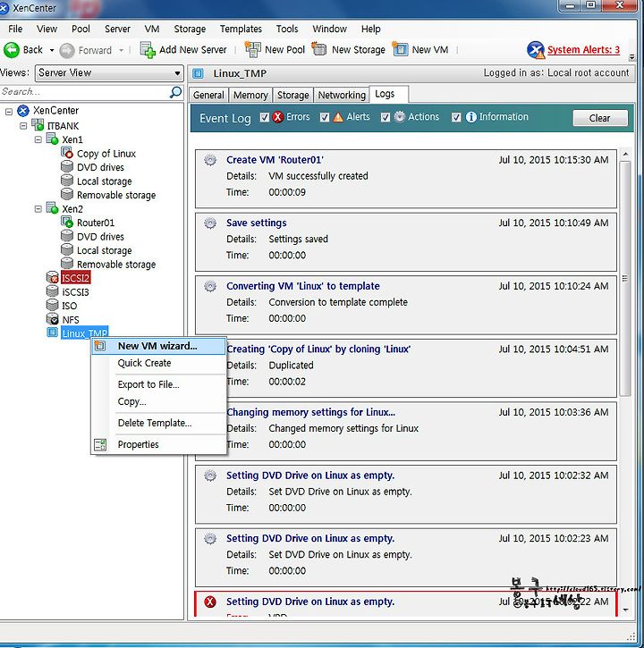Click the green Back arrow icon
644x648 pixels.
pyautogui.click(x=11, y=50)
